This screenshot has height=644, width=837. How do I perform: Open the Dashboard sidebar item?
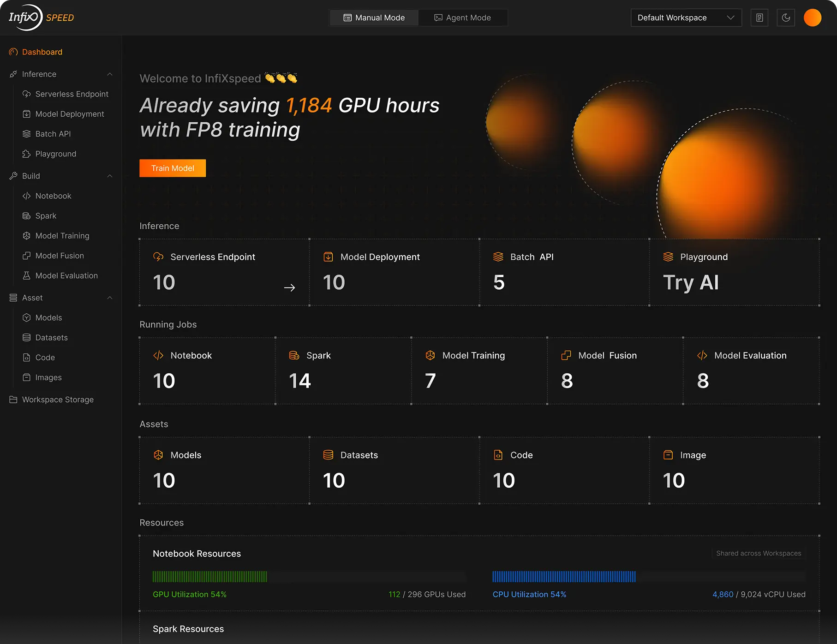[x=42, y=52]
